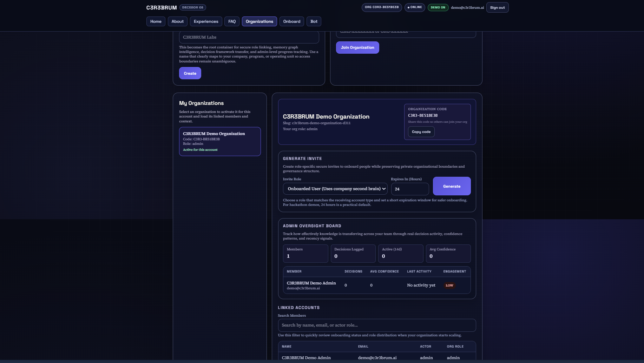Click the Join Organization button
This screenshot has width=644, height=363.
click(x=357, y=47)
